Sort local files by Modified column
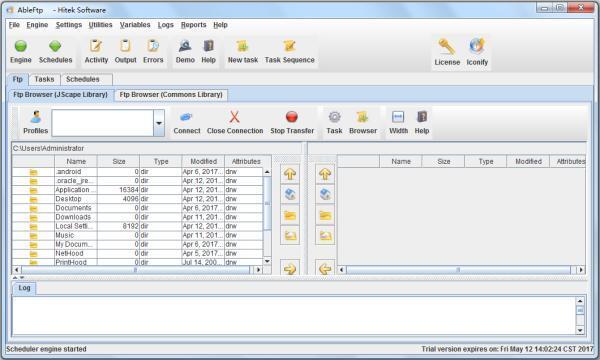Viewport: 600px width, 360px height. [x=203, y=161]
